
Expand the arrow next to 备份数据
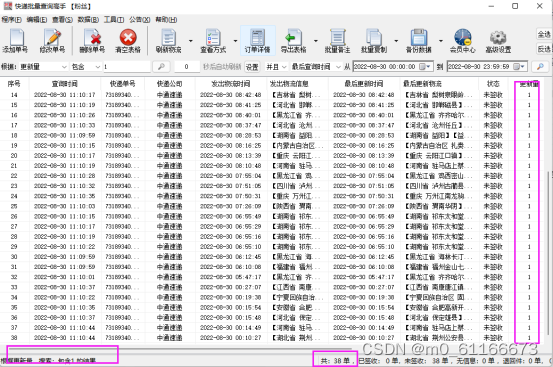[x=441, y=41]
